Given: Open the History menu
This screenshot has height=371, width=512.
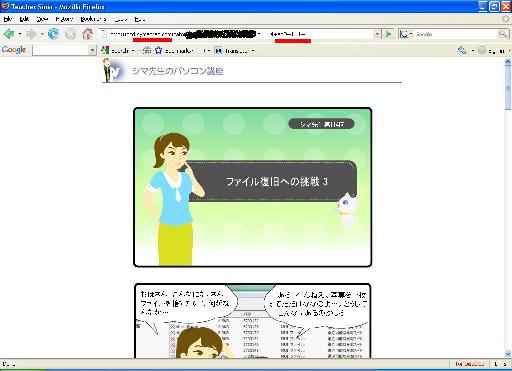Looking at the screenshot, I should [64, 19].
